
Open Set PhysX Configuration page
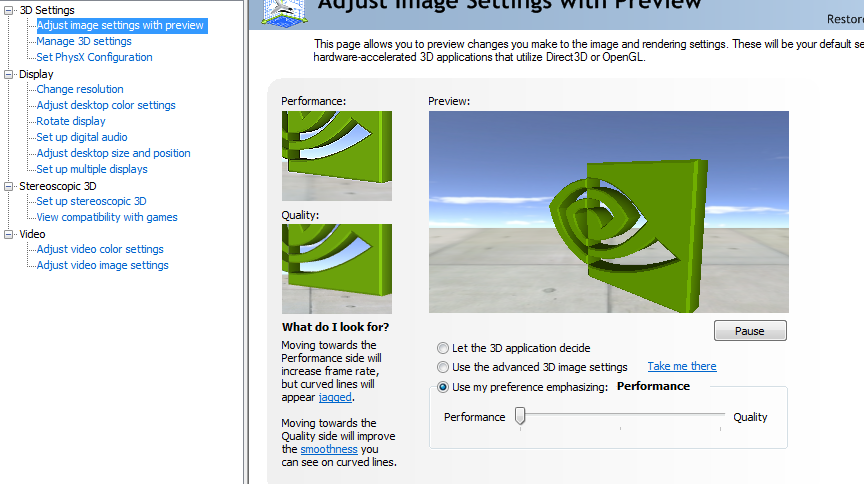tap(94, 57)
